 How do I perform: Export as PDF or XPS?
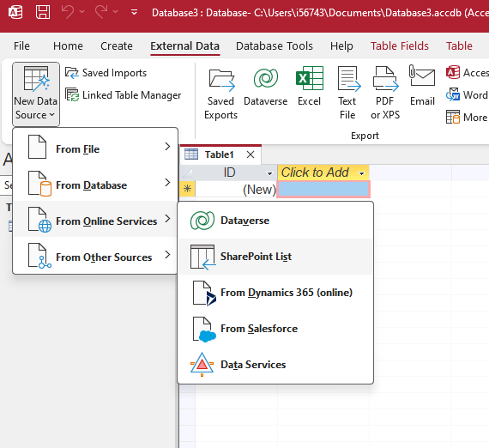[385, 93]
